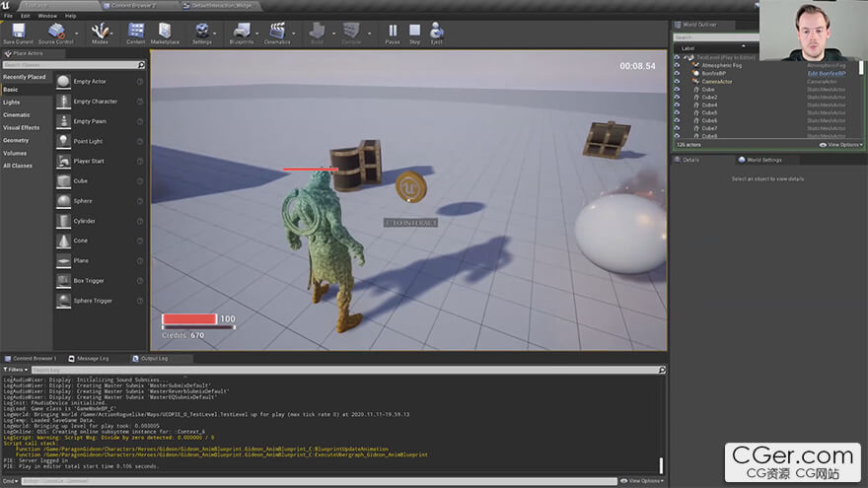Image resolution: width=868 pixels, height=488 pixels.
Task: Open World Outliner View Options dropdown
Action: pos(840,145)
